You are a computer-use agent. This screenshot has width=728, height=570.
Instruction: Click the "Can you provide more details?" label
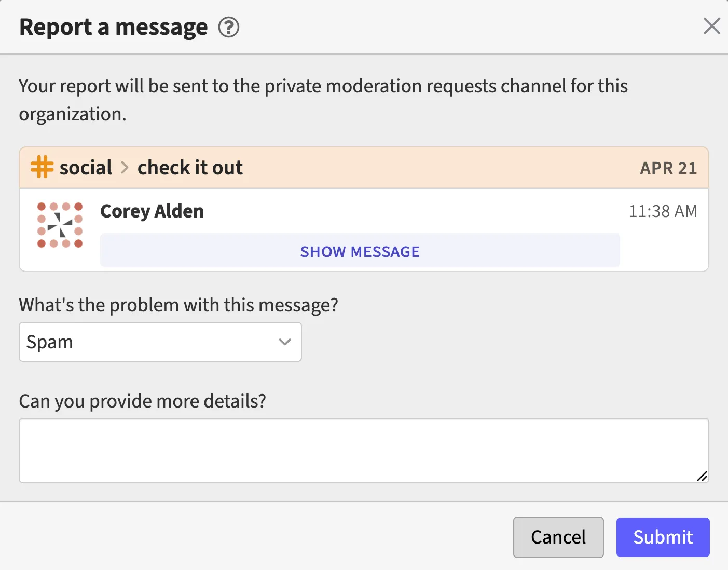point(142,401)
